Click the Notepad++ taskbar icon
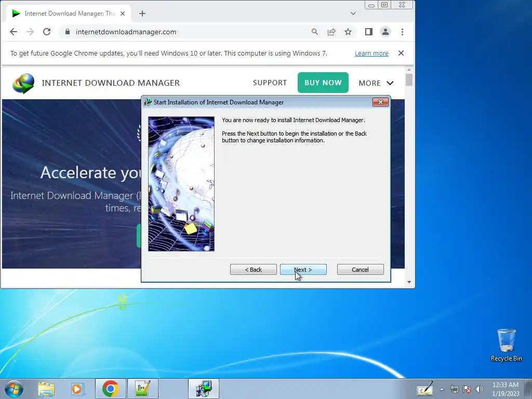The width and height of the screenshot is (532, 399). pos(142,389)
